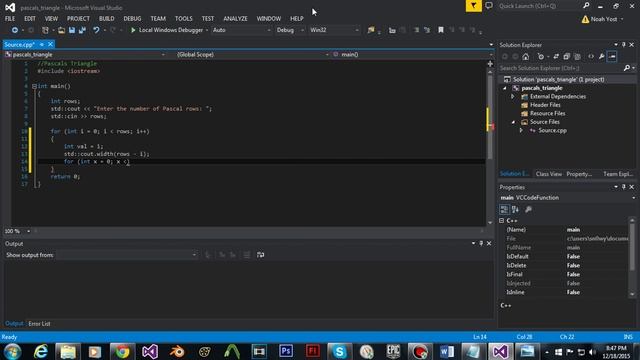Click the editor vertical scrollbar thumb
Image resolution: width=640 pixels, height=360 pixels.
click(x=490, y=118)
